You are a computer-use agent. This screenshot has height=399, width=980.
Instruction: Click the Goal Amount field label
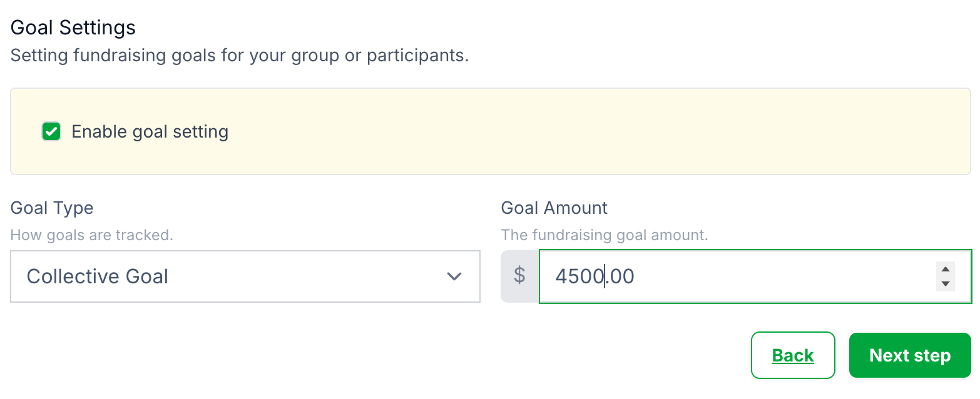[554, 208]
